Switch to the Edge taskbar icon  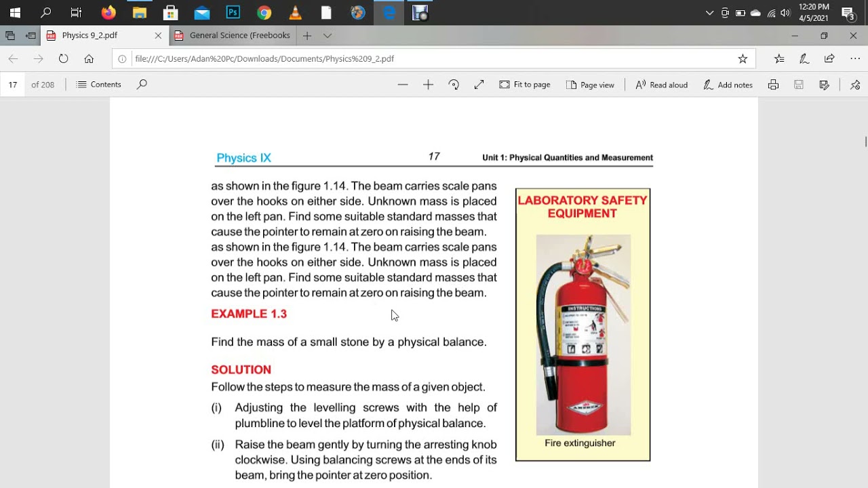pyautogui.click(x=389, y=12)
